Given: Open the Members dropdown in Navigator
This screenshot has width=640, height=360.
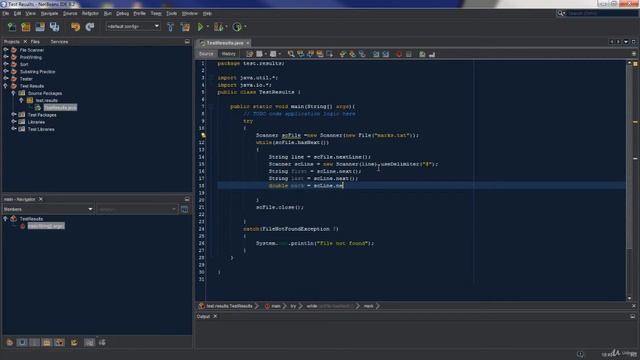Looking at the screenshot, I should pyautogui.click(x=48, y=209).
